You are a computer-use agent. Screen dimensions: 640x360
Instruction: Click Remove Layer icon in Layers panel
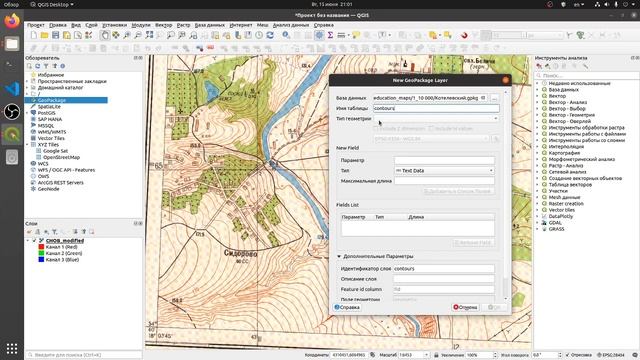92,232
